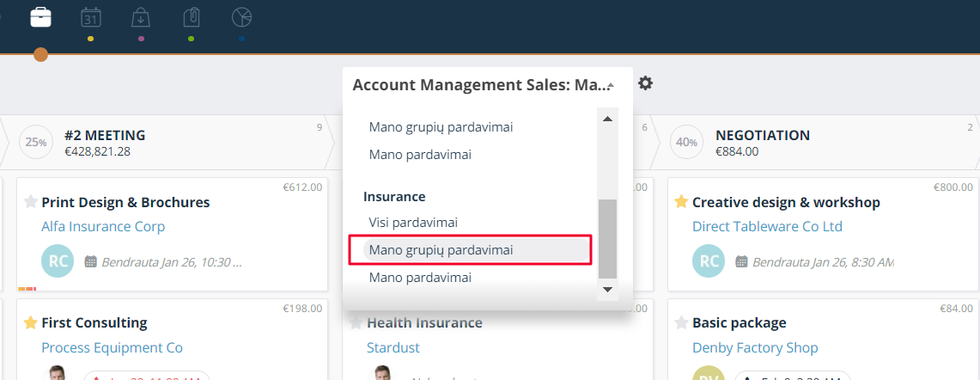Open Direct Tableware Co Ltd link
The height and width of the screenshot is (380, 980).
coord(767,226)
